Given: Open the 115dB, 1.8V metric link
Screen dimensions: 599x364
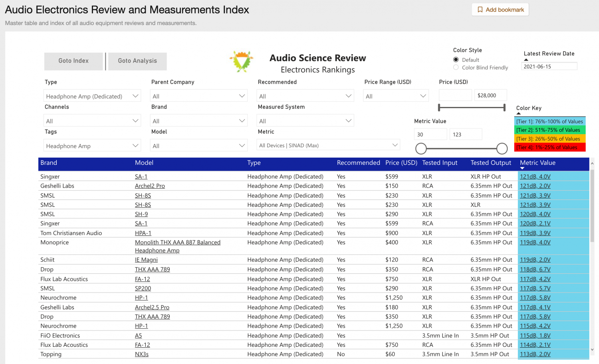Looking at the screenshot, I should [x=535, y=336].
